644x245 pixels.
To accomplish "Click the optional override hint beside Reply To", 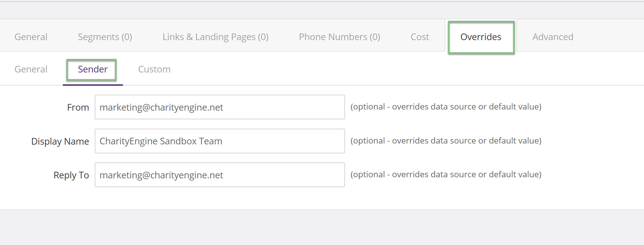I will 446,174.
